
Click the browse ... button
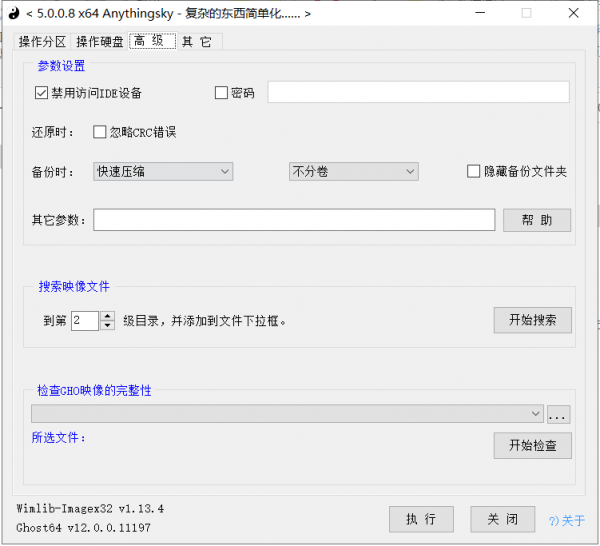(x=559, y=414)
